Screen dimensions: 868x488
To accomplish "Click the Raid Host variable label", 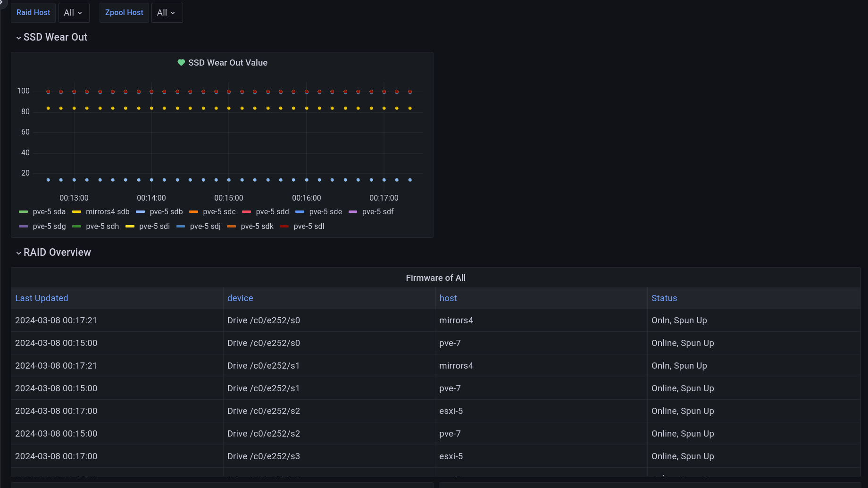I will click(x=33, y=13).
